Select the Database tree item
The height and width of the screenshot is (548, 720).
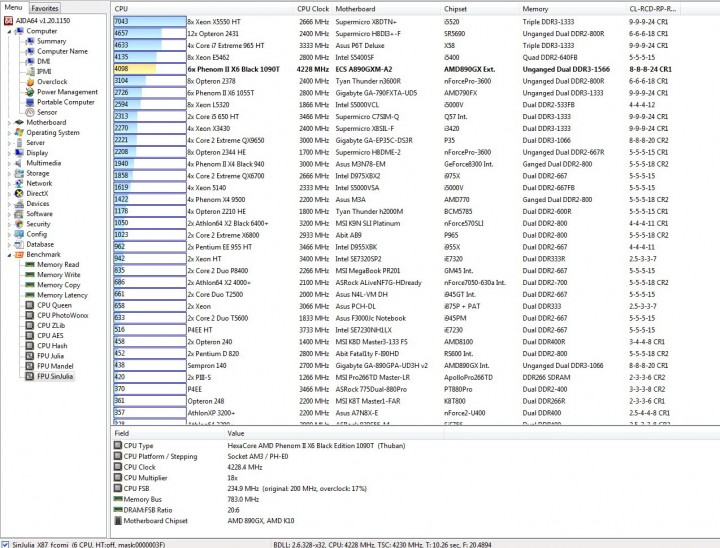[40, 244]
